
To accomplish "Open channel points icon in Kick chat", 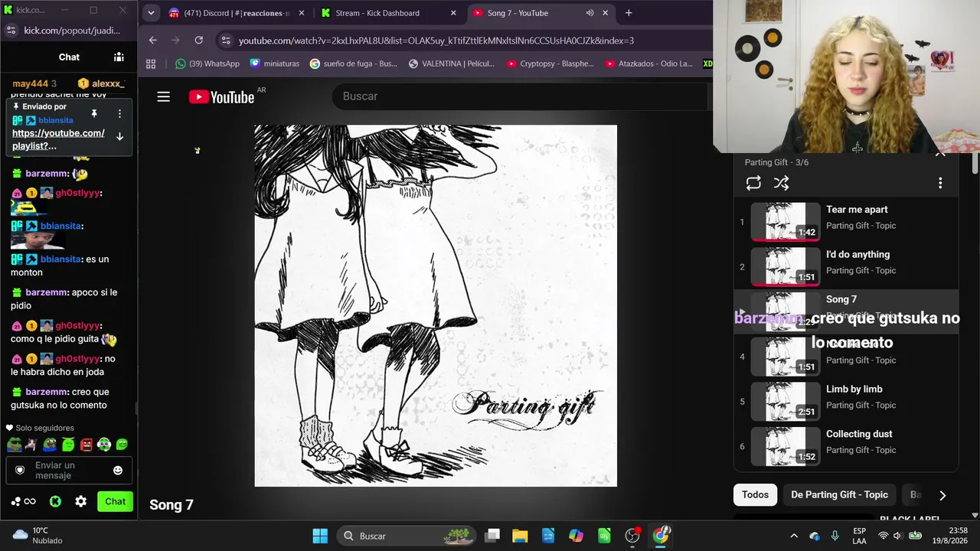I will point(23,501).
